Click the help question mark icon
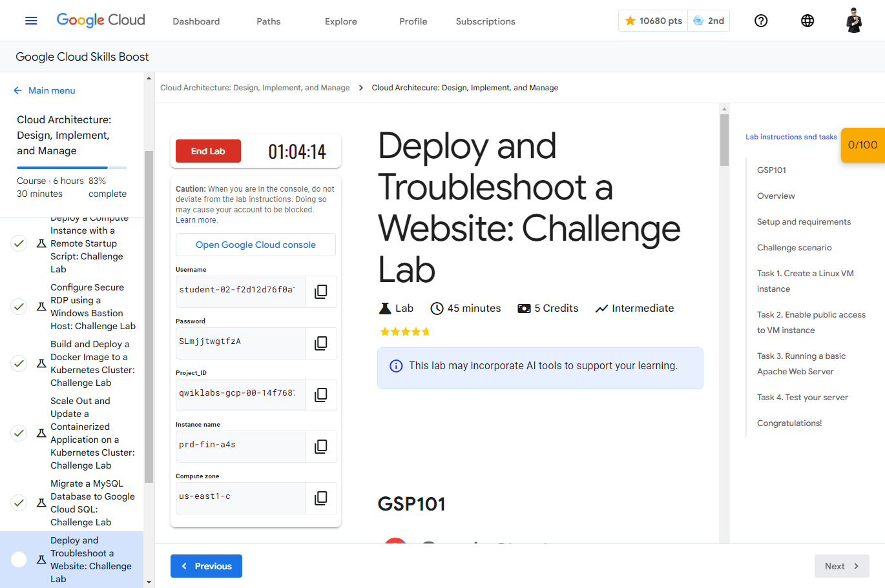Viewport: 885px width, 588px height. pos(761,21)
